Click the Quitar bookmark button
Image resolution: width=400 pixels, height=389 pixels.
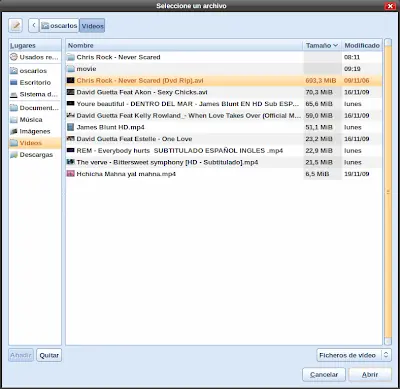(x=49, y=355)
